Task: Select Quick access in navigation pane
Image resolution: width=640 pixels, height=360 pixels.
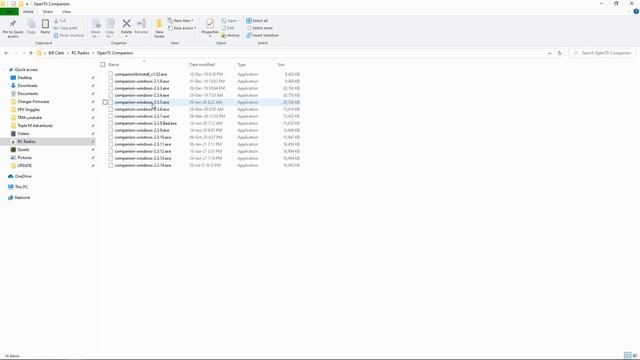Action: tap(26, 70)
